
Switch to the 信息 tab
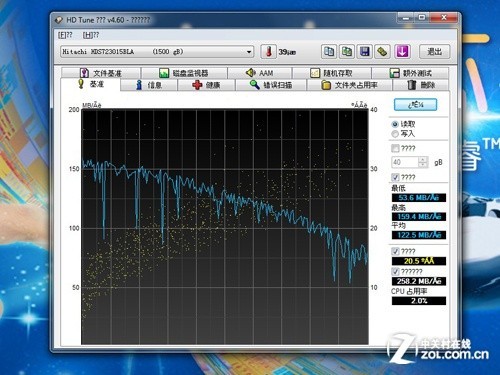(x=149, y=85)
